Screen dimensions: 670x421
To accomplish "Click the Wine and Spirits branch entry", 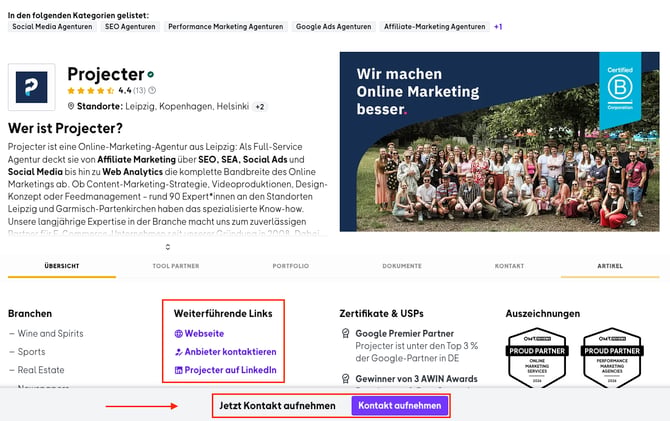I will pos(50,333).
